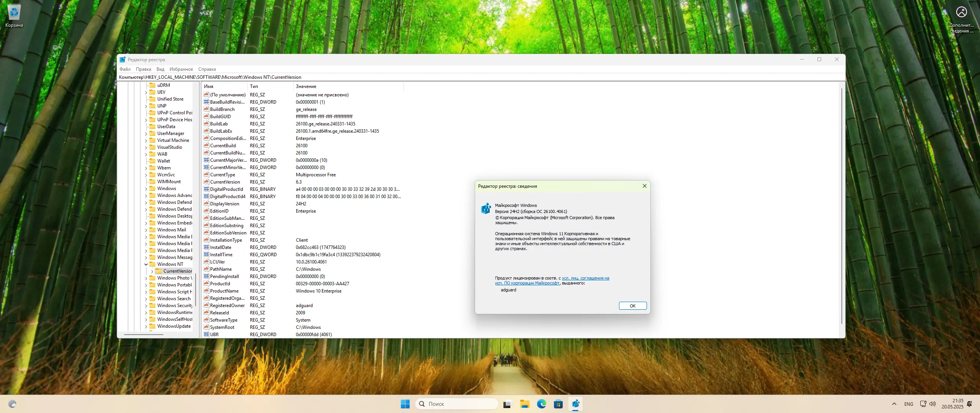Open File Explorer from the taskbar

tap(524, 404)
